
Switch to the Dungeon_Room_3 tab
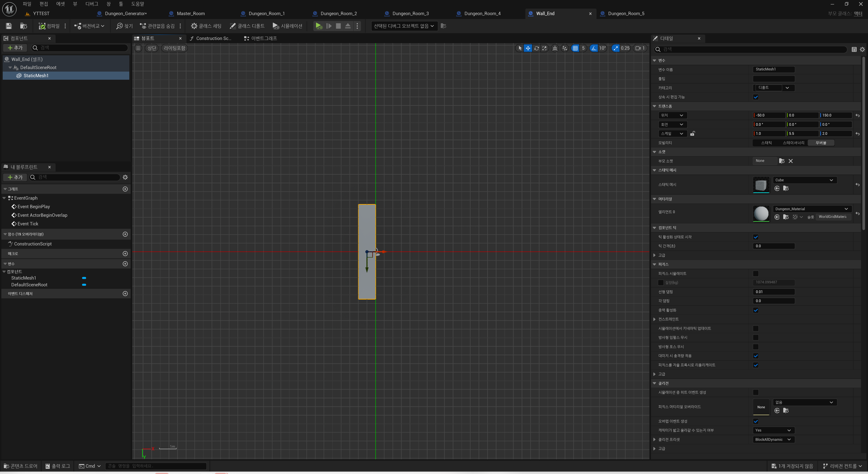coord(410,14)
